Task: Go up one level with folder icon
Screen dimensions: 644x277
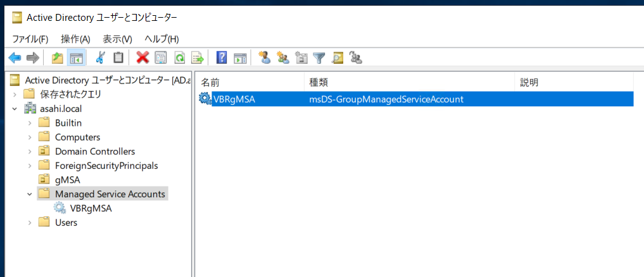Action: (x=58, y=58)
